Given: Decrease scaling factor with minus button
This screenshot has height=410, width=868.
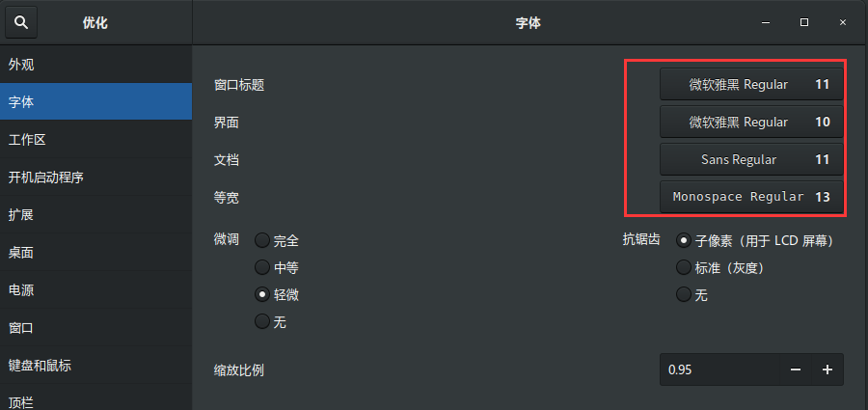Looking at the screenshot, I should (796, 369).
